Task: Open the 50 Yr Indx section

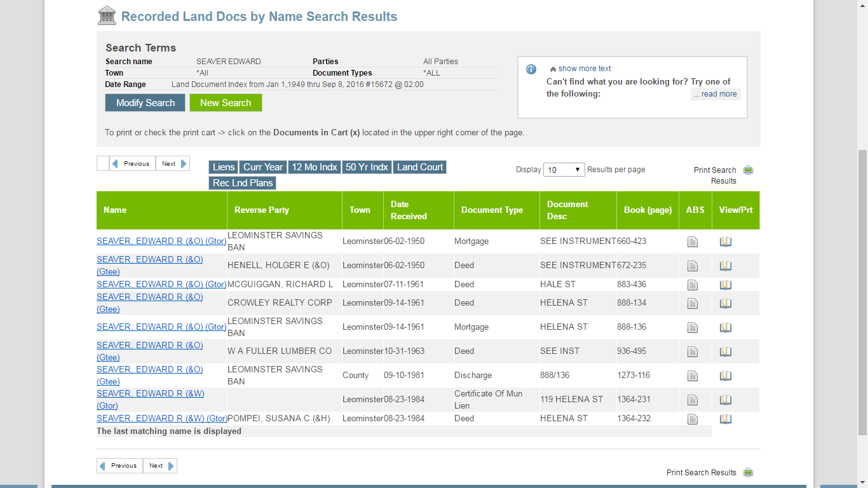Action: pyautogui.click(x=367, y=167)
